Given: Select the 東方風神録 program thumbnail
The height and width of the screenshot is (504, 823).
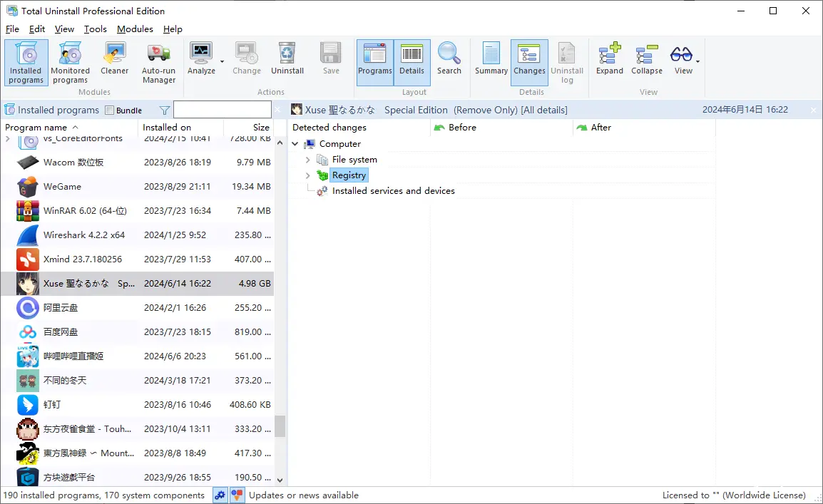Looking at the screenshot, I should click(27, 453).
